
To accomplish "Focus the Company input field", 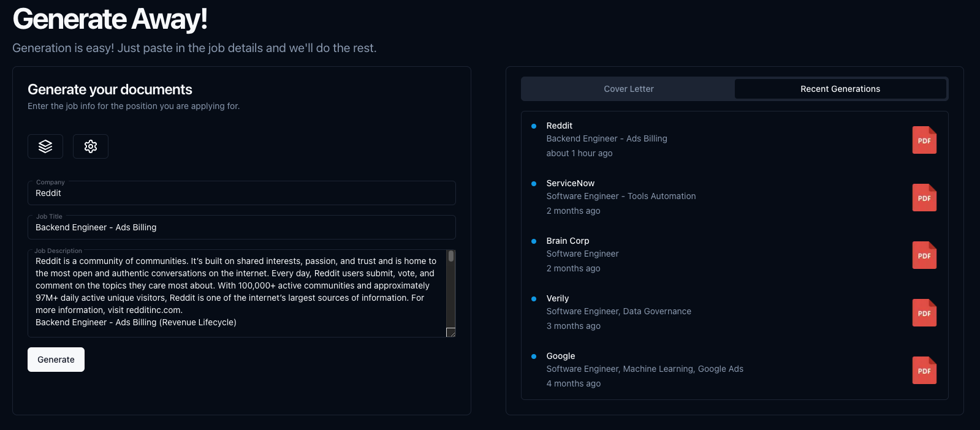I will tap(241, 193).
